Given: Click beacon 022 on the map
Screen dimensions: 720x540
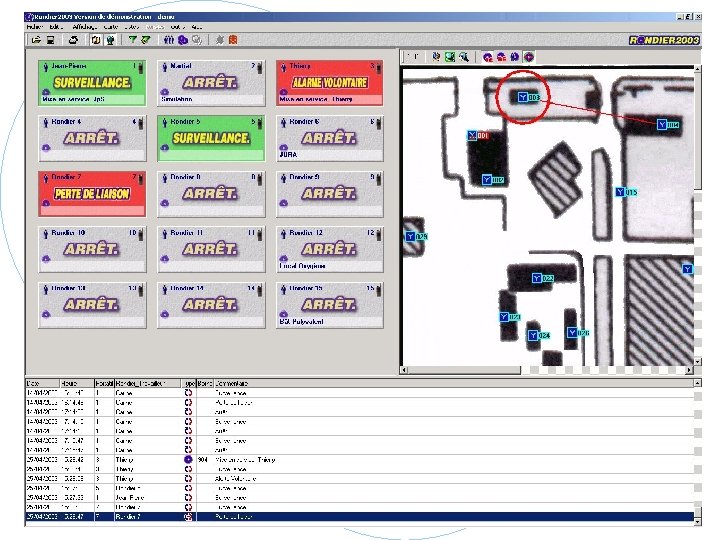Looking at the screenshot, I should pos(543,278).
